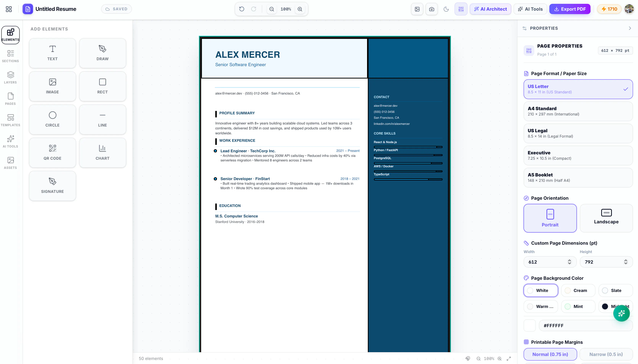Redo the last action
Viewport: 638px width, 364px height.
[254, 9]
